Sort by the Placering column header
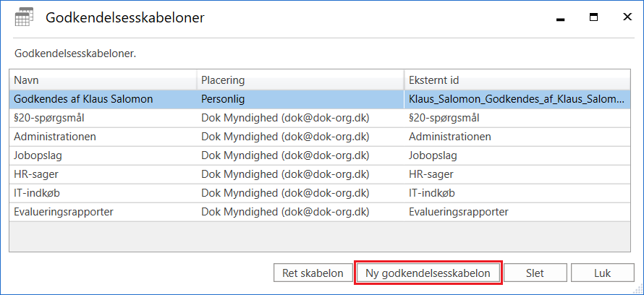 click(300, 80)
